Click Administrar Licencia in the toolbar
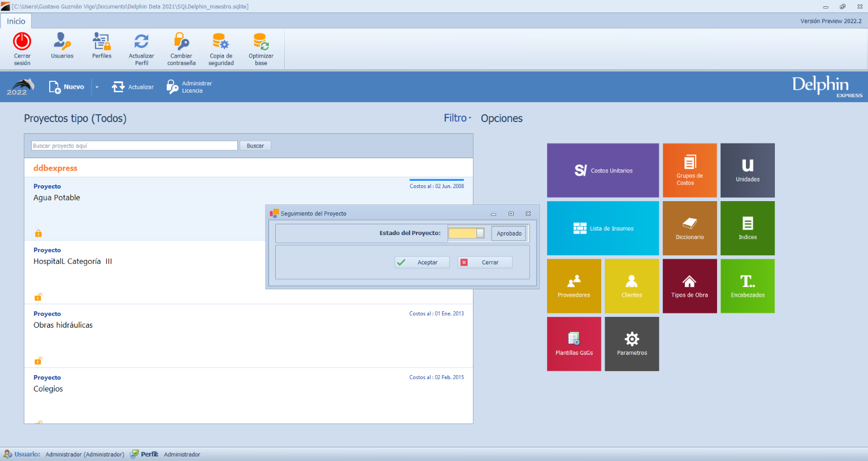This screenshot has width=868, height=461. [x=189, y=87]
